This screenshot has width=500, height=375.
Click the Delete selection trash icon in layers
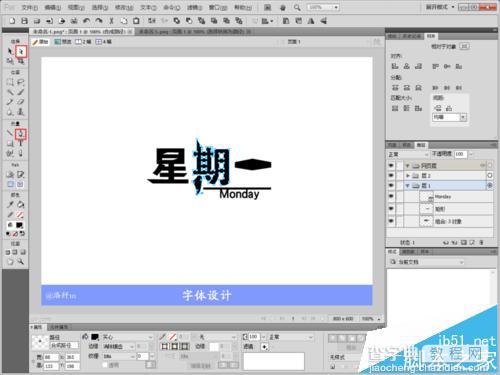(x=481, y=242)
